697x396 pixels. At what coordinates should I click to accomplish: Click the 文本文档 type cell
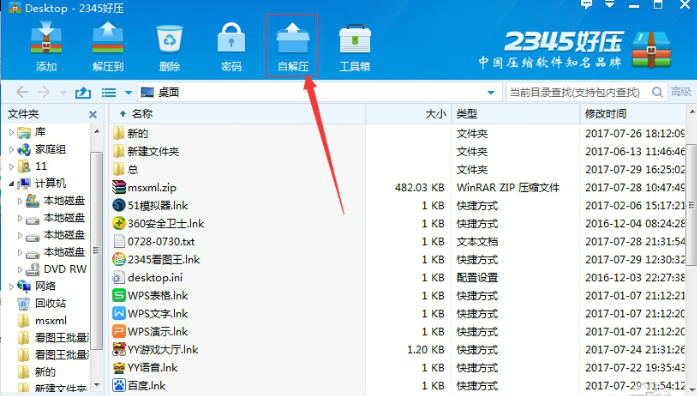pyautogui.click(x=477, y=241)
